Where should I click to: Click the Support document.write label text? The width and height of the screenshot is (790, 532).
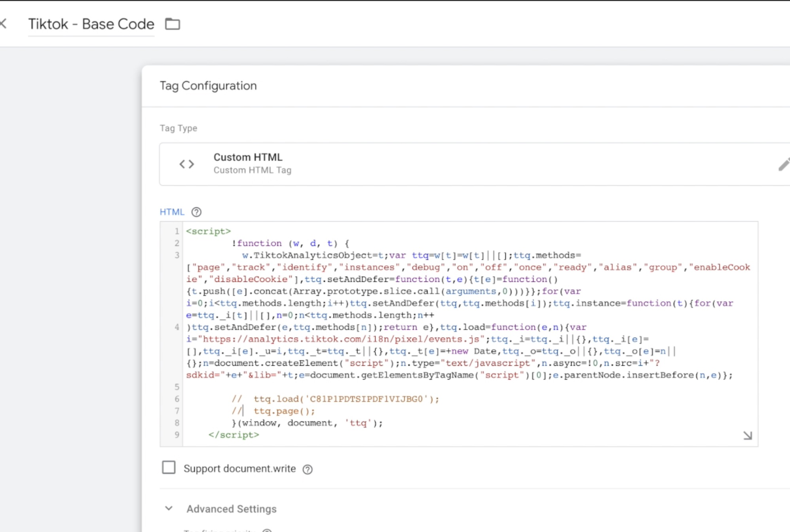[x=240, y=469]
